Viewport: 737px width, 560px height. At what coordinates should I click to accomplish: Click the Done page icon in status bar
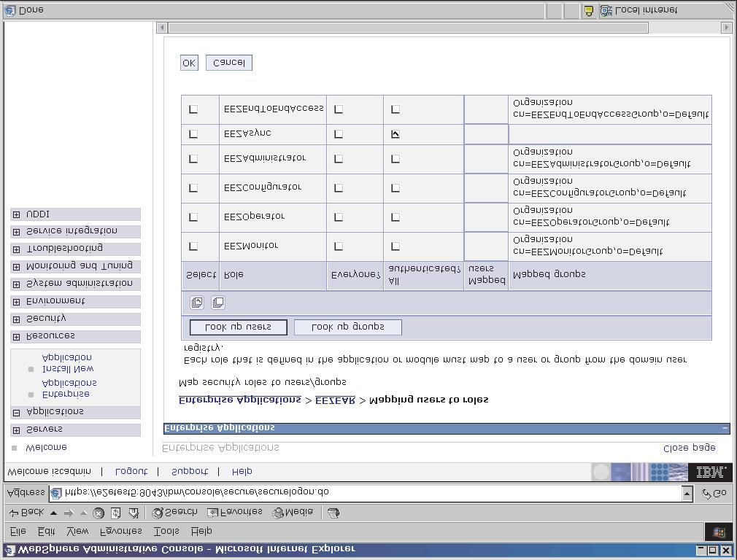[9, 10]
